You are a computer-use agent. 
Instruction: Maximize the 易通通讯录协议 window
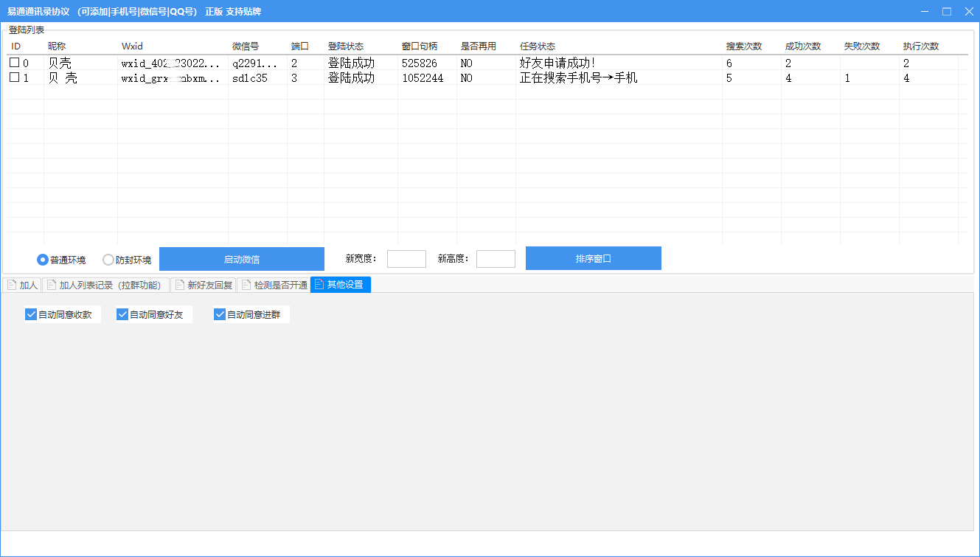tap(947, 11)
